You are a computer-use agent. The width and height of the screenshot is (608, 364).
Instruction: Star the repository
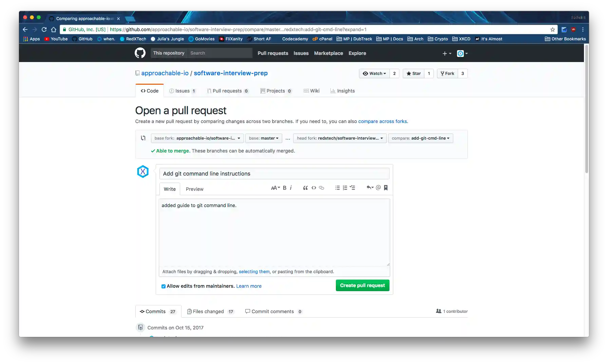tap(414, 74)
